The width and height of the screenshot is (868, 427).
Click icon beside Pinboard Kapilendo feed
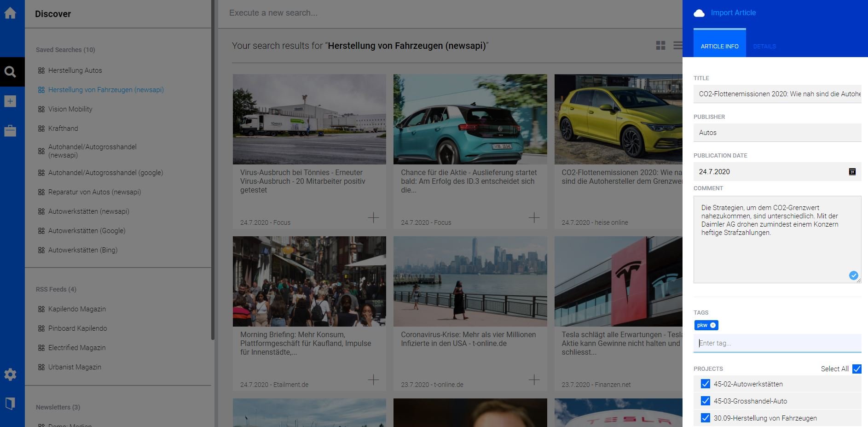41,328
